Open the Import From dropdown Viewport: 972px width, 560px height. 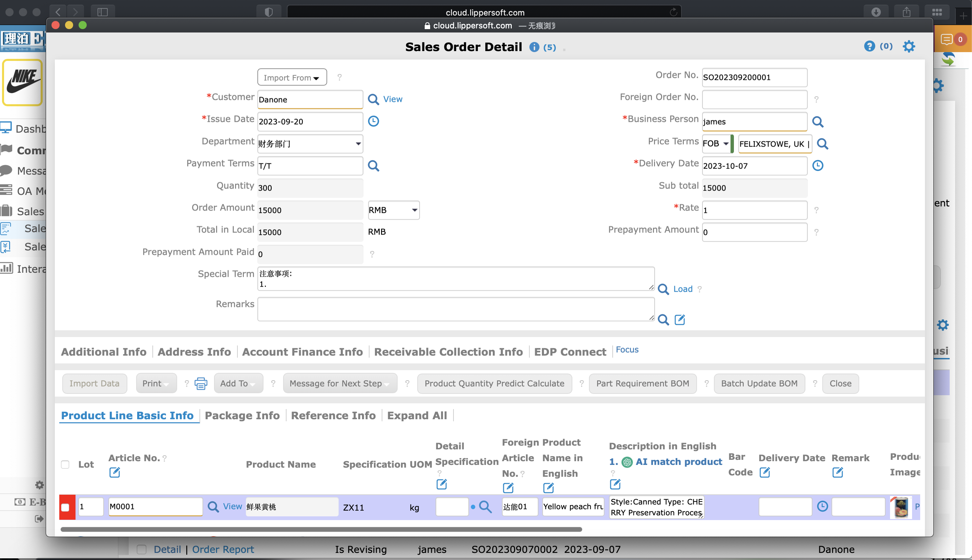tap(292, 77)
